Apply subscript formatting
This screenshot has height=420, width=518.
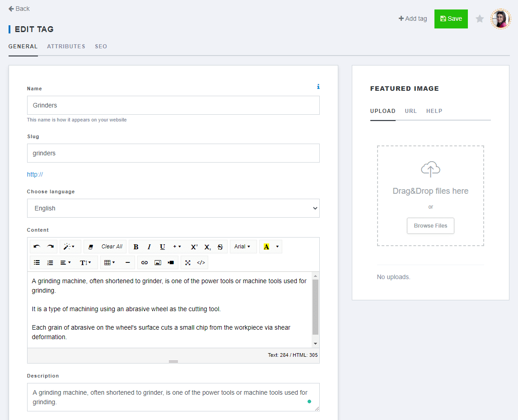(207, 247)
